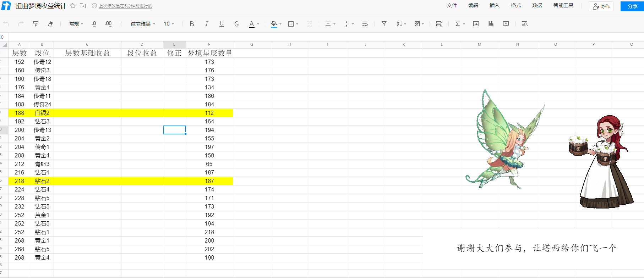Screen dimensions: 644x278
Task: Open the 插入 menu
Action: click(x=494, y=5)
